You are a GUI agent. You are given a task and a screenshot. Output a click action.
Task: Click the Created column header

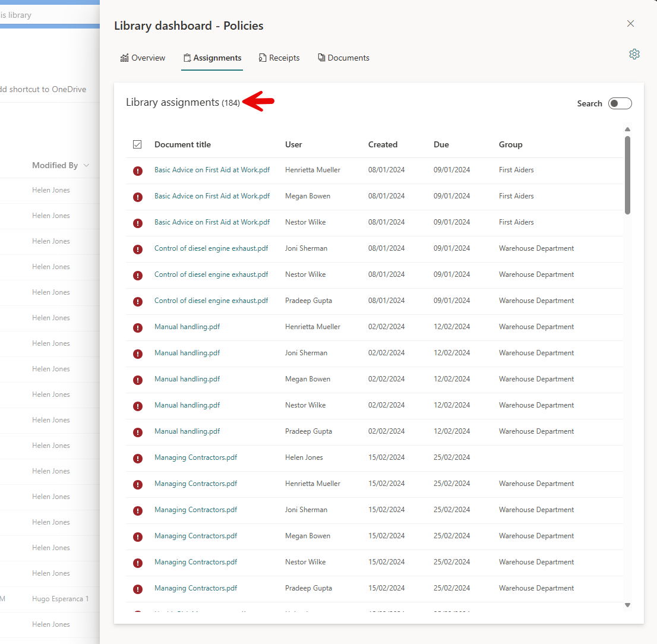coord(383,144)
